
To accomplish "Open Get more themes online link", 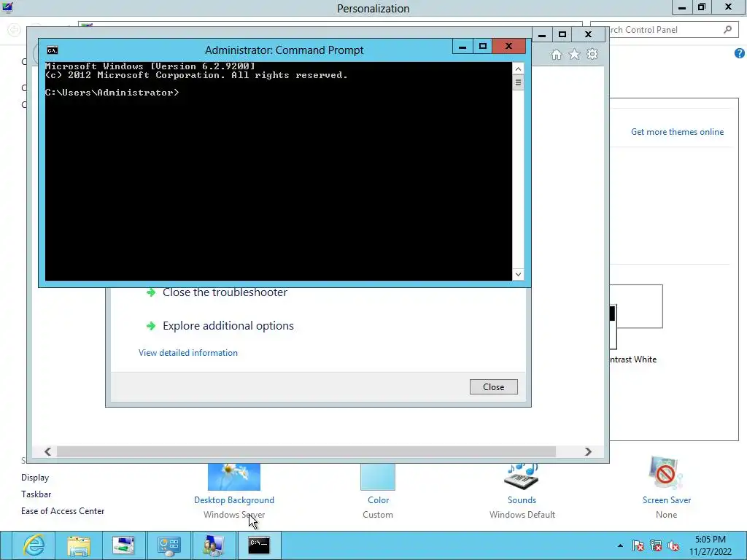I will (677, 132).
